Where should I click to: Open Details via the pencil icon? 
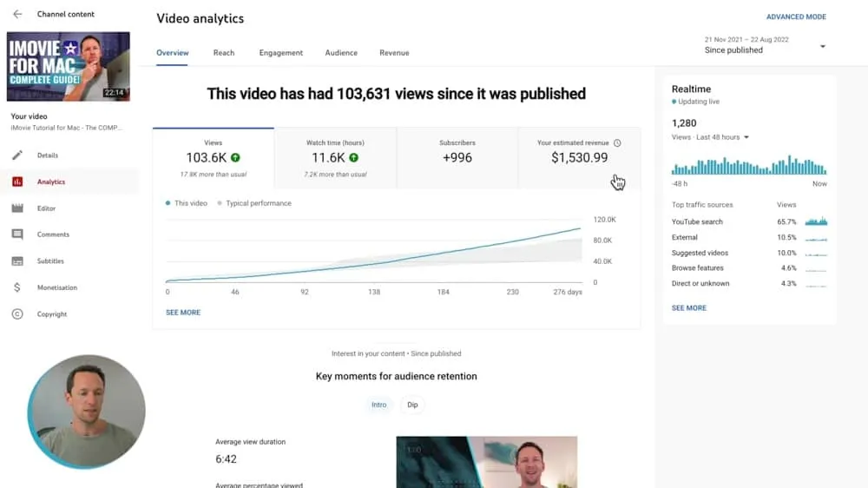[17, 155]
